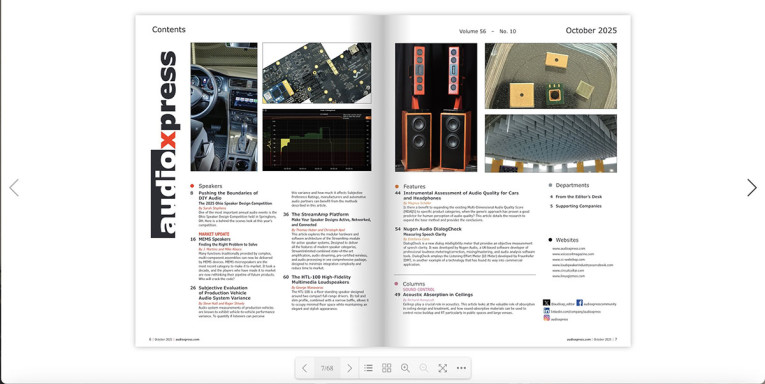Open the more options ellipsis menu
765x384 pixels.
[x=461, y=368]
